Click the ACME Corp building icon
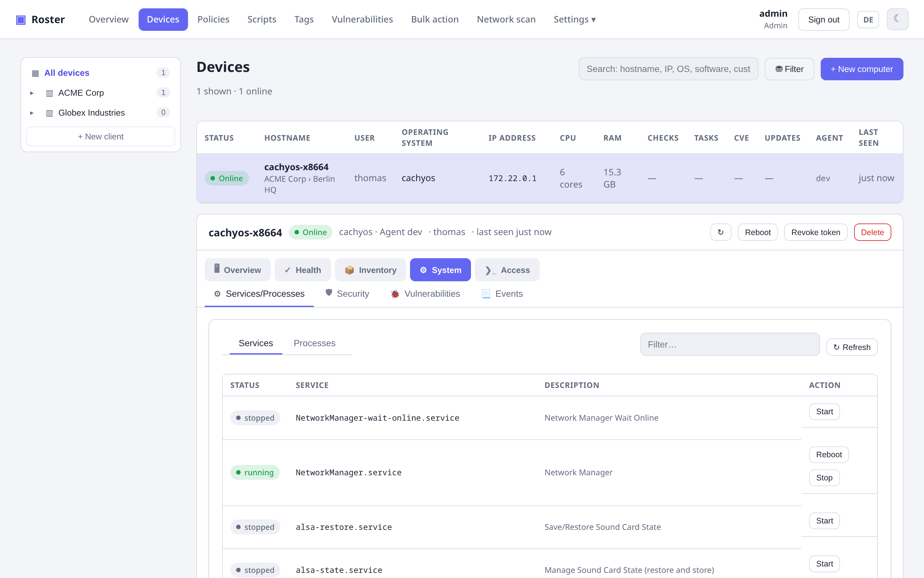 coord(49,93)
